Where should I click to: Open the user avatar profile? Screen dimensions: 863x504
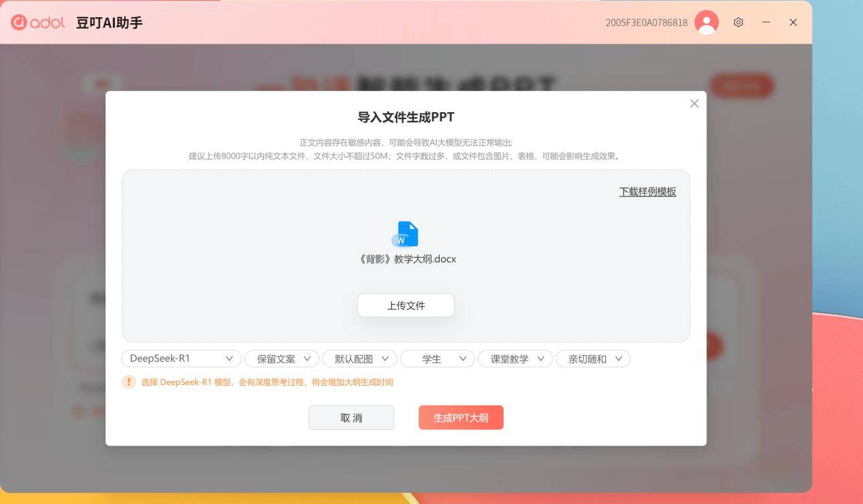(706, 22)
